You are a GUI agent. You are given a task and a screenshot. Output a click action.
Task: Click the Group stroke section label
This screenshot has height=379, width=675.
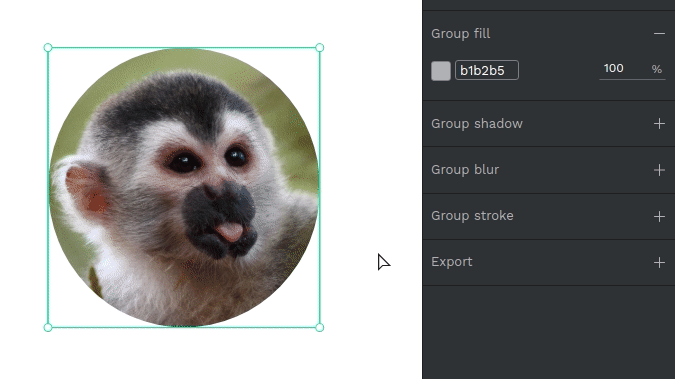point(472,216)
